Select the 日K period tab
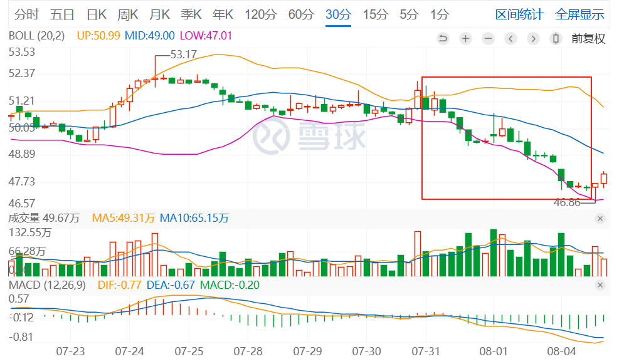This screenshot has width=629, height=364. (97, 15)
